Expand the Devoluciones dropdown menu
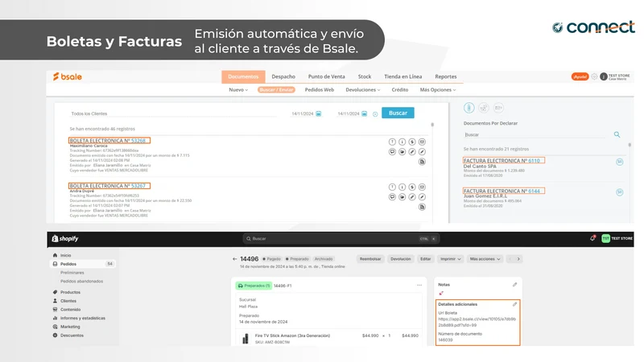This screenshot has width=644, height=362. coord(363,89)
